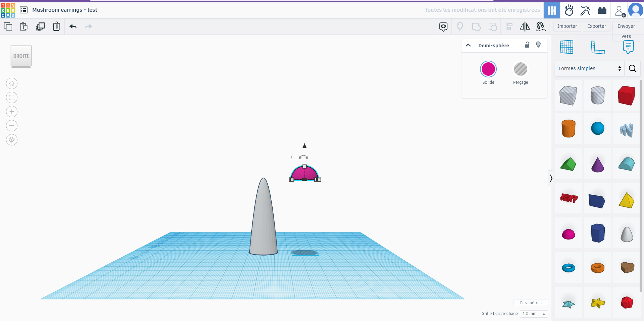Click the Exporter button
The height and width of the screenshot is (321, 644).
point(597,26)
